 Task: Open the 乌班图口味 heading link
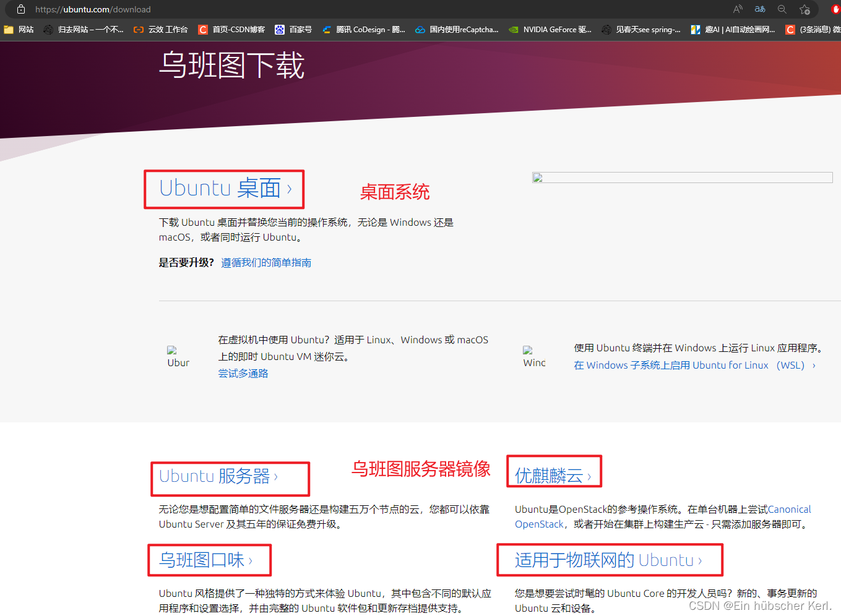coord(205,560)
